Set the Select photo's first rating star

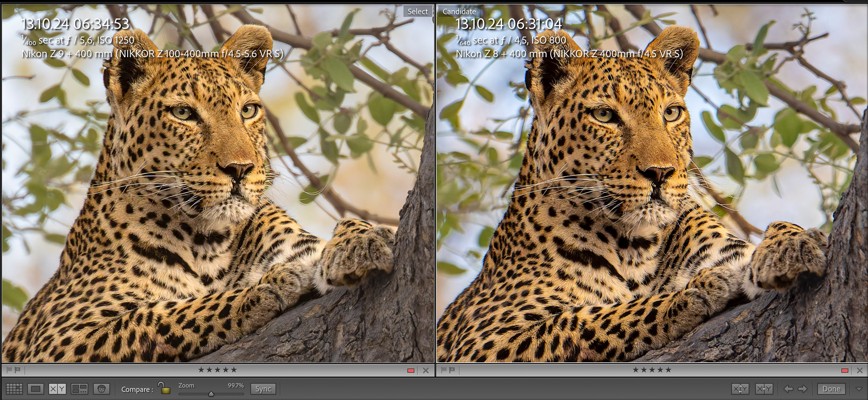pyautogui.click(x=201, y=369)
